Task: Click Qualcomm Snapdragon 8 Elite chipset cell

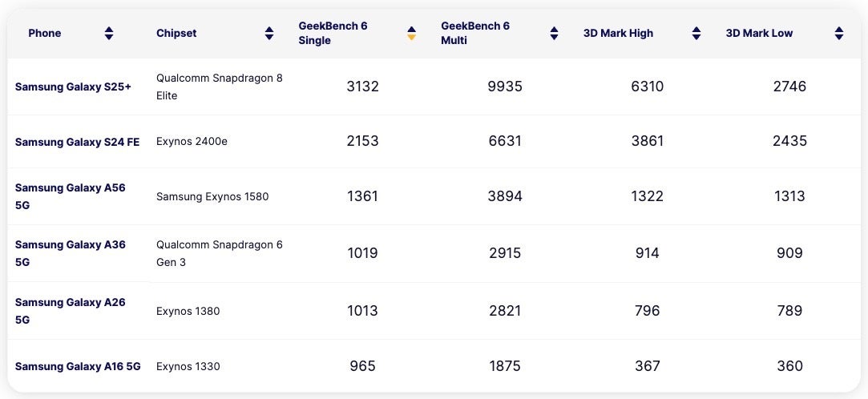Action: (x=220, y=87)
